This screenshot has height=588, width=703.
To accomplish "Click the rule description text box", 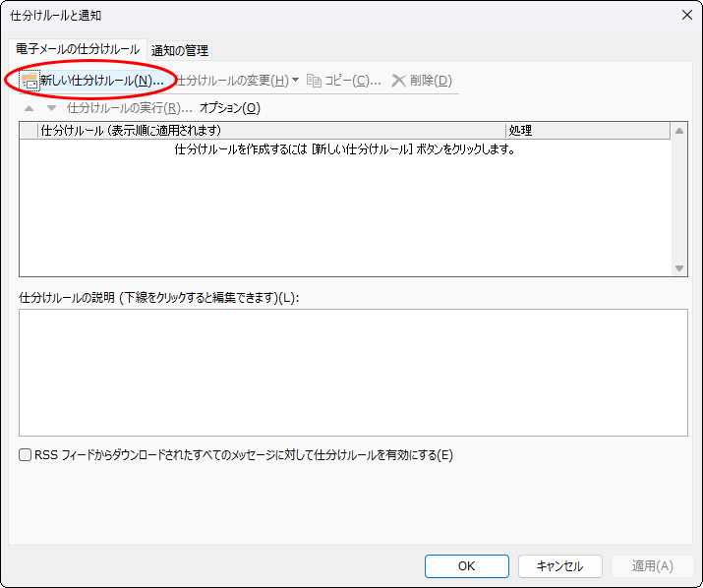I will click(353, 373).
